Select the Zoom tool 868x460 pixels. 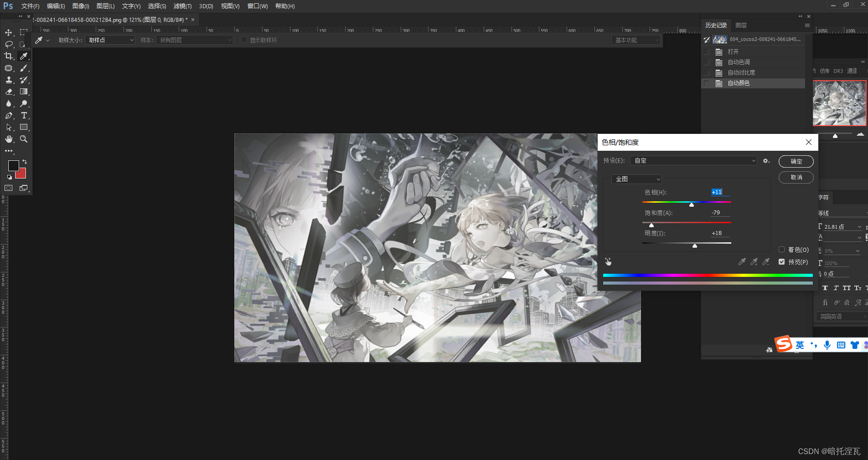24,139
